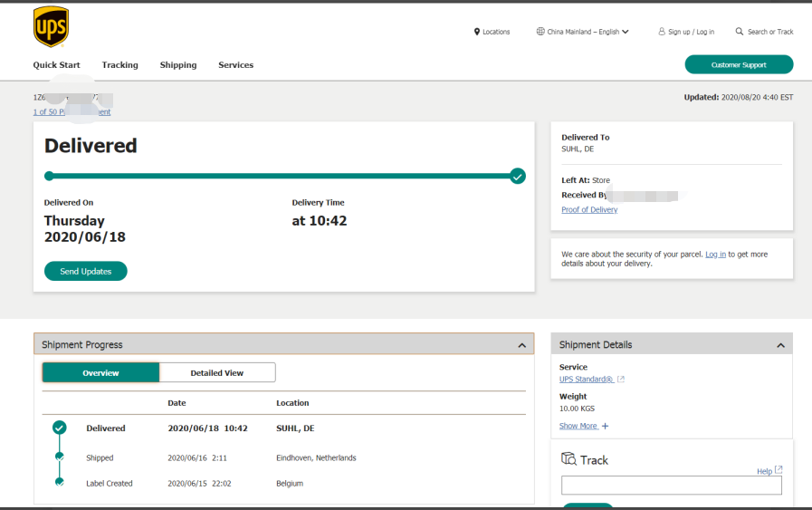This screenshot has height=510, width=812.
Task: Click 'SUHL, DE' in progress table
Action: coord(295,428)
